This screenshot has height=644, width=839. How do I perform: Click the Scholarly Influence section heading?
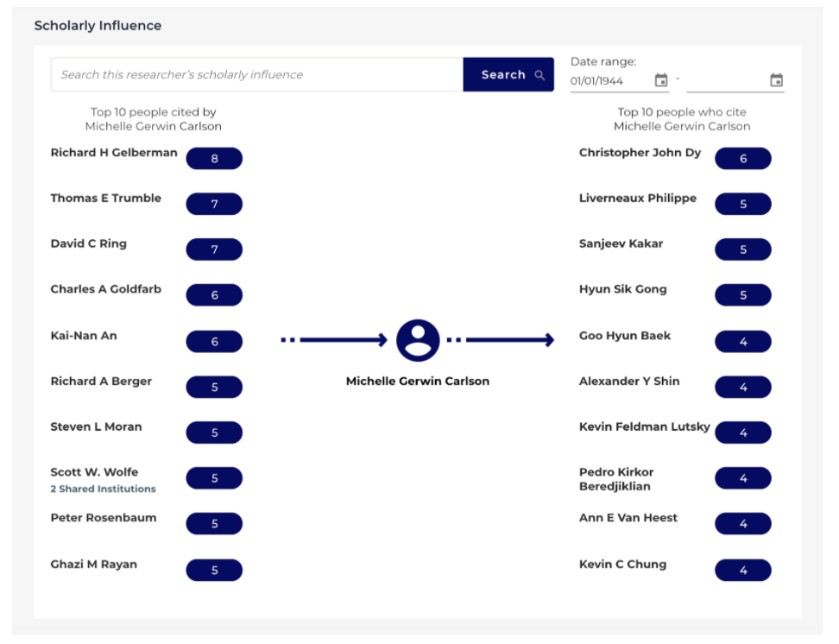coord(98,26)
